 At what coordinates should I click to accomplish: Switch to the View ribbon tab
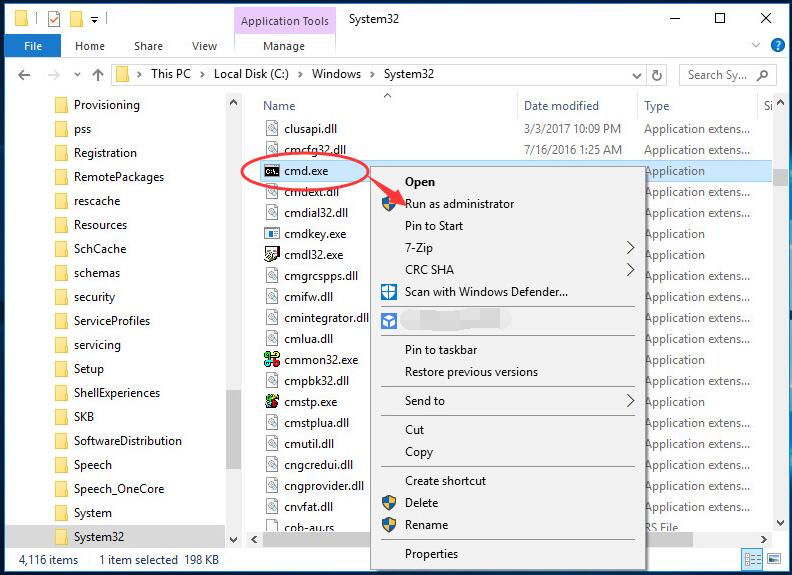(204, 46)
